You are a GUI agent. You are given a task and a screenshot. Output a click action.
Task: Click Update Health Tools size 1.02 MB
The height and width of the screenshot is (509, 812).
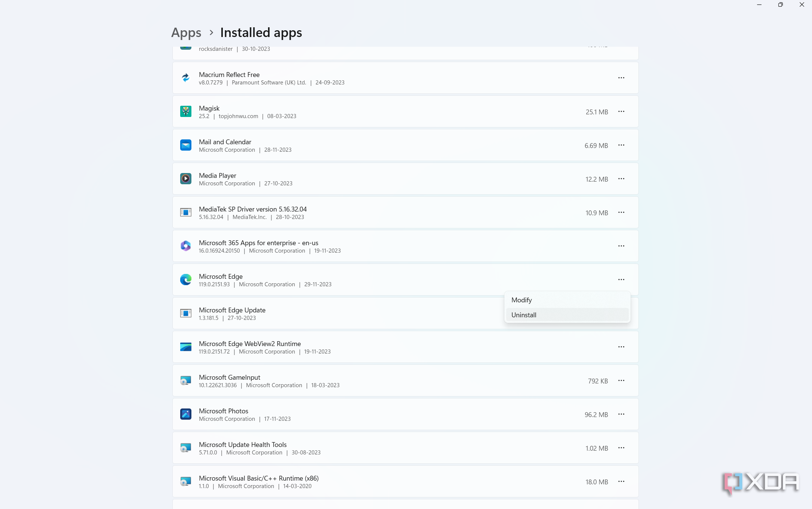tap(597, 448)
